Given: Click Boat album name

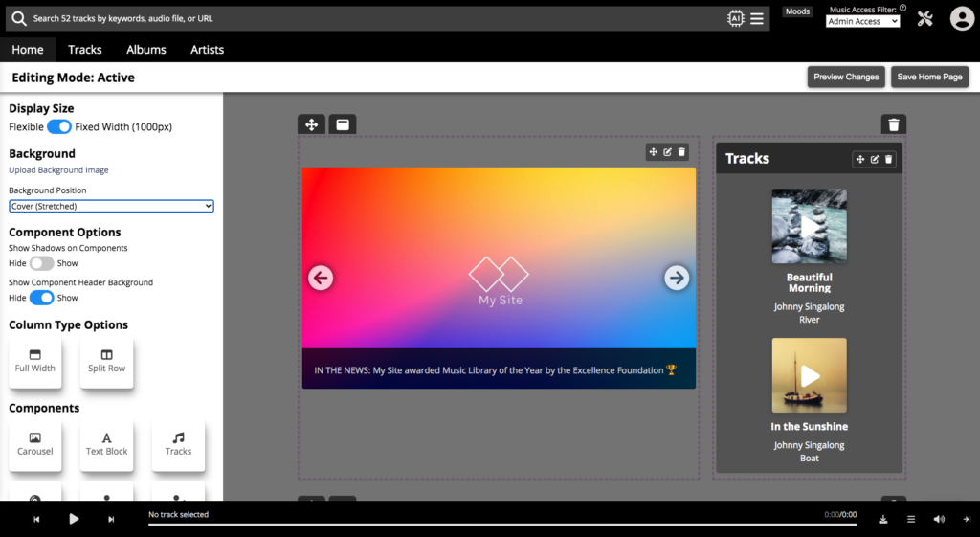Looking at the screenshot, I should click(x=810, y=459).
